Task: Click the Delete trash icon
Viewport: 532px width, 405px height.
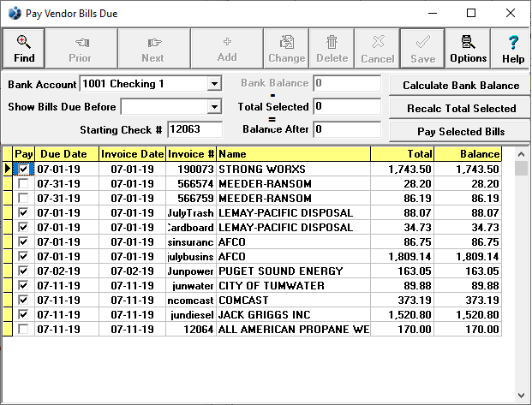Action: 332,41
